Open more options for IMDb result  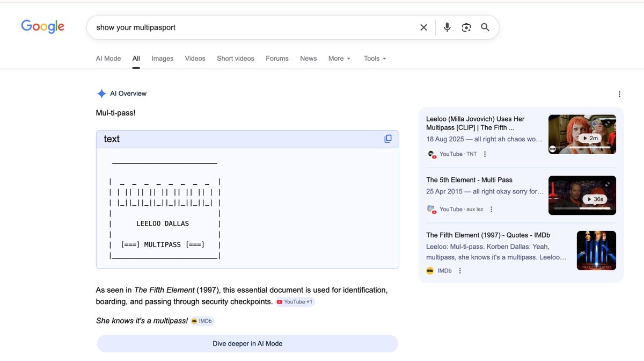(x=460, y=271)
